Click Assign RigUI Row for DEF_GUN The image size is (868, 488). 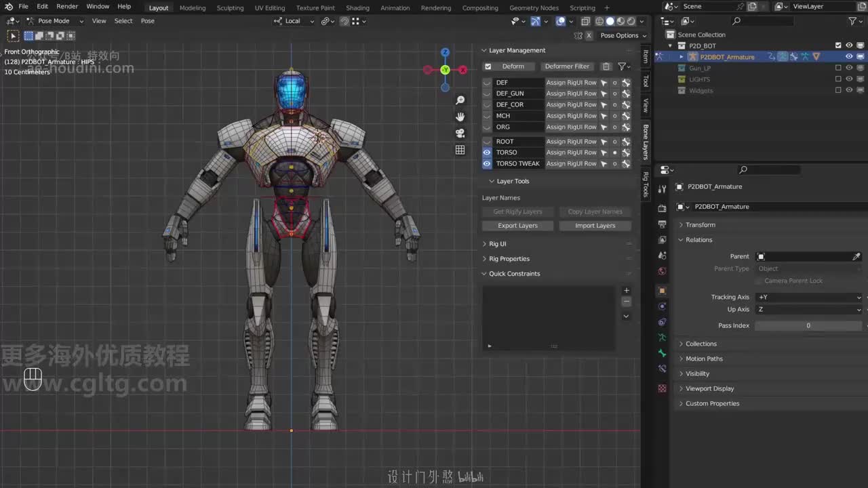[571, 94]
